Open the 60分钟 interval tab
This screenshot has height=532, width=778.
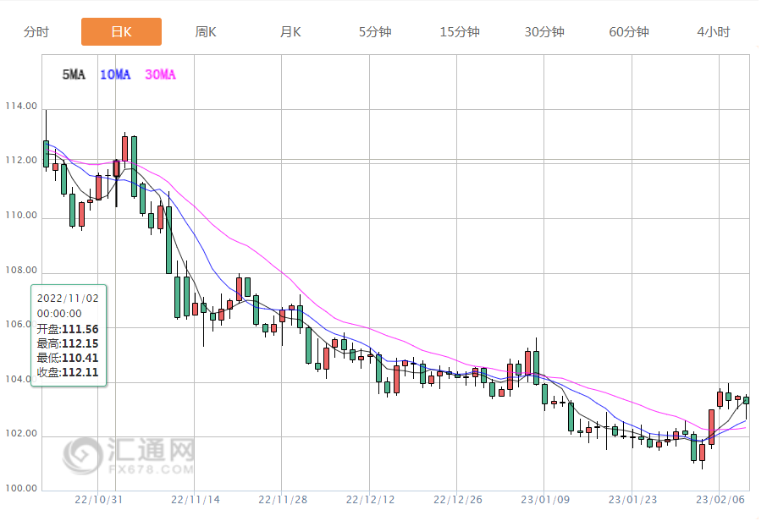coord(629,32)
